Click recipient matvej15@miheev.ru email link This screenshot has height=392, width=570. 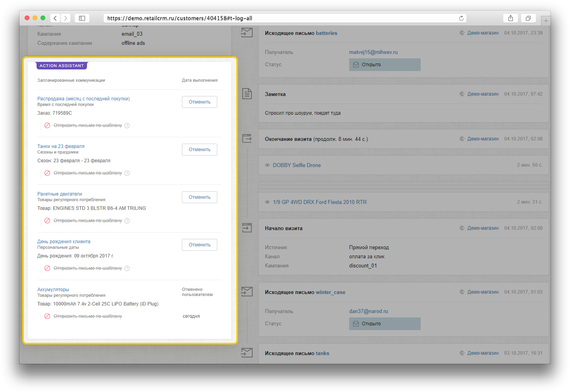(x=373, y=52)
